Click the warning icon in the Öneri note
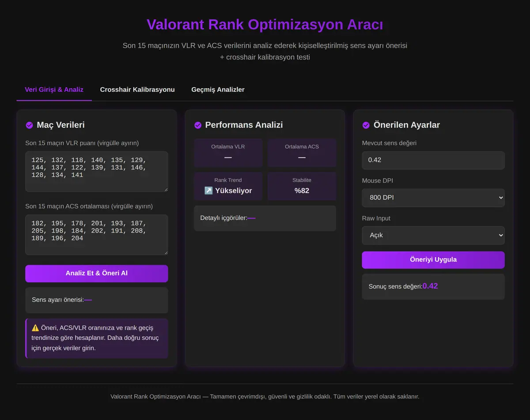The width and height of the screenshot is (530, 420). pos(35,328)
